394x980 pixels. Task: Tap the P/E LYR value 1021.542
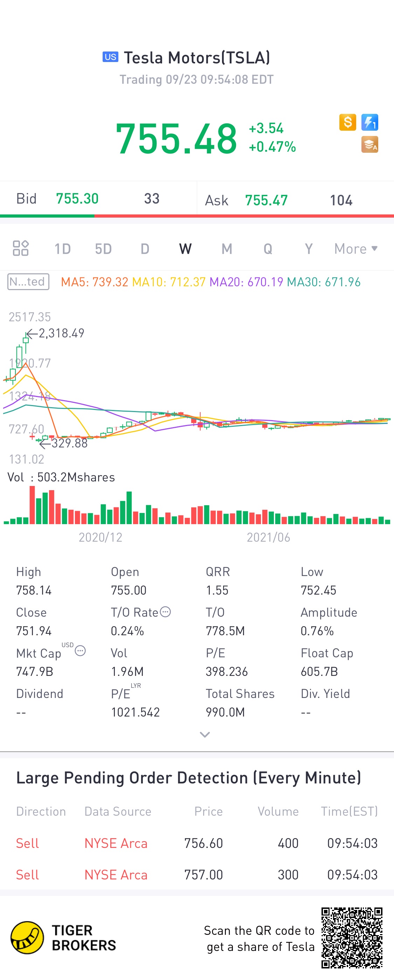tap(135, 713)
